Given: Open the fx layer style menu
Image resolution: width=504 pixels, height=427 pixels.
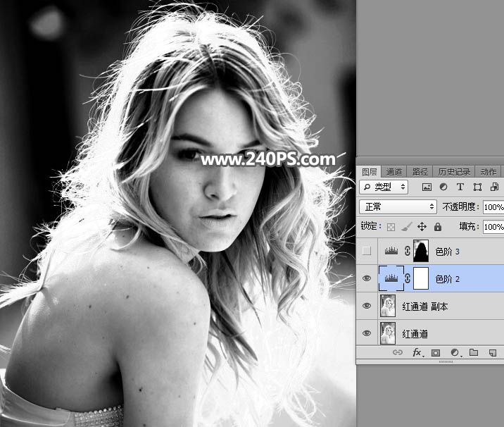Looking at the screenshot, I should coord(418,353).
